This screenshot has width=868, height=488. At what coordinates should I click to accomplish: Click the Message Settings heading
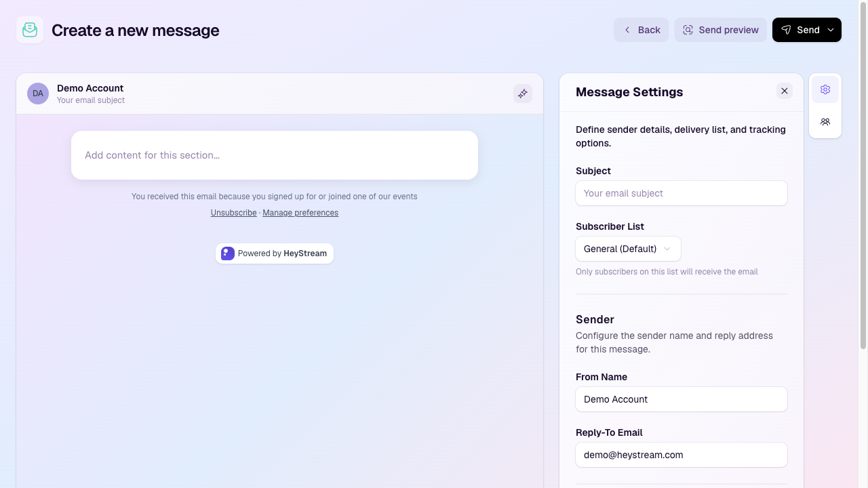pos(629,92)
